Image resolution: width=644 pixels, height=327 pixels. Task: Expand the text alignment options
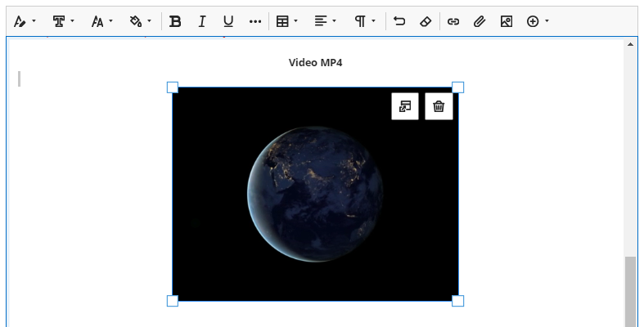click(x=326, y=22)
